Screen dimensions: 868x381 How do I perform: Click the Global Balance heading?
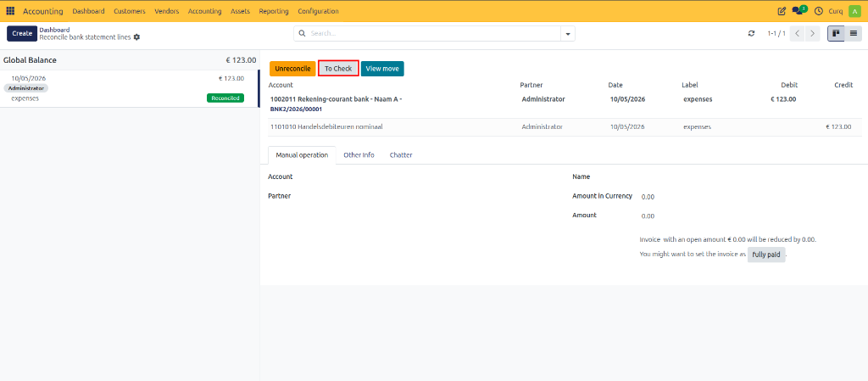click(x=30, y=60)
